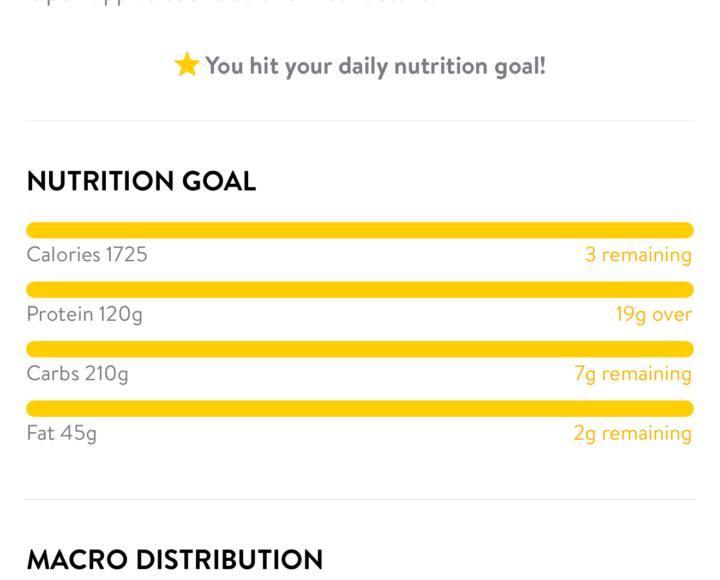Tap the Calories 1725 label

[x=87, y=255]
